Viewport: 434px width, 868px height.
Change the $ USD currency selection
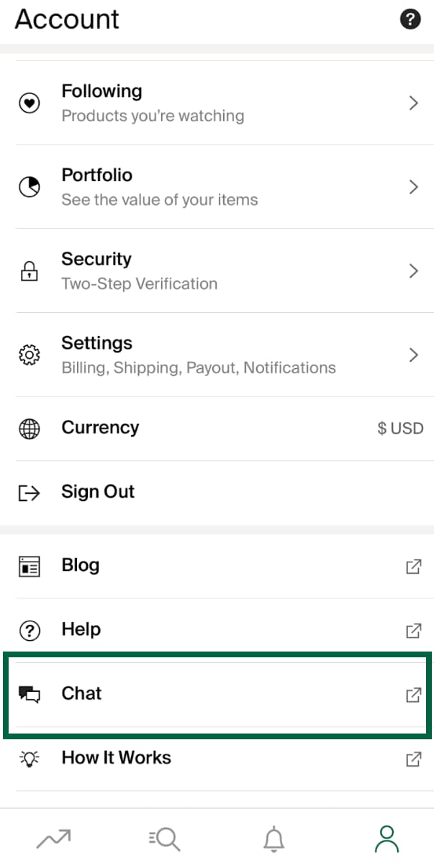(400, 429)
